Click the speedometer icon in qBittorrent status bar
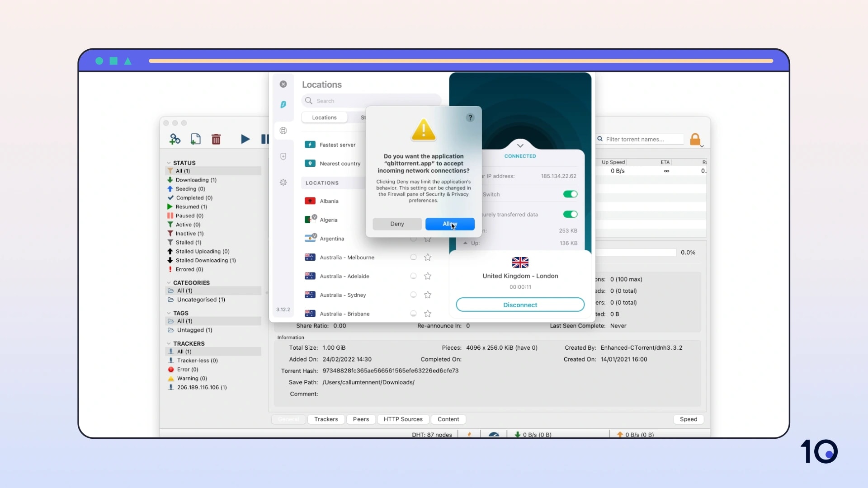 coord(494,435)
